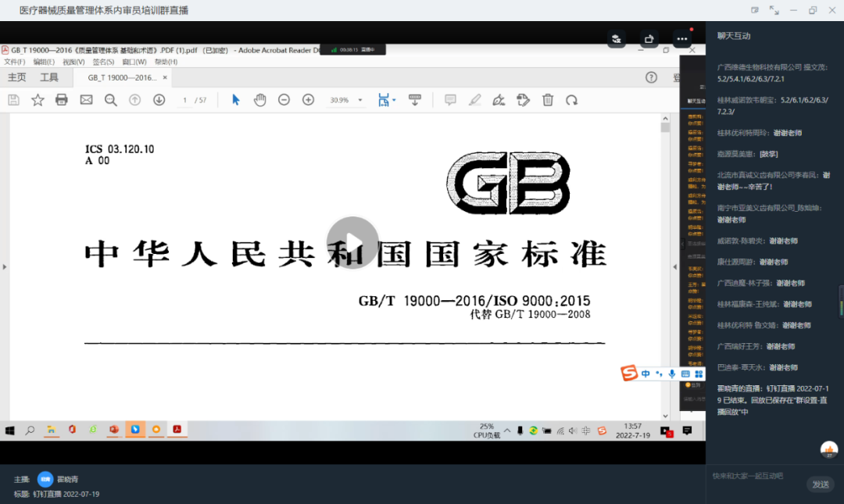Click the Sogou input 中 language toggle
Screen dimensions: 844x504
646,374
